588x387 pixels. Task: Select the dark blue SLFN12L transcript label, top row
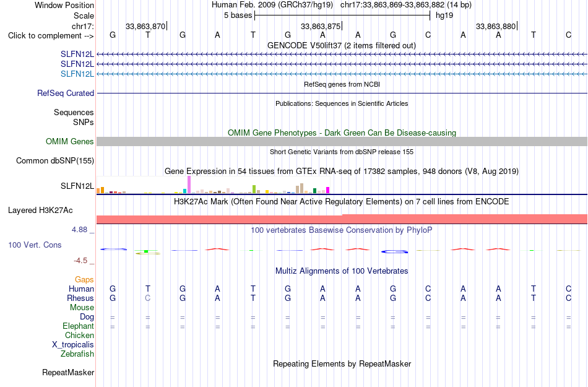[77, 54]
